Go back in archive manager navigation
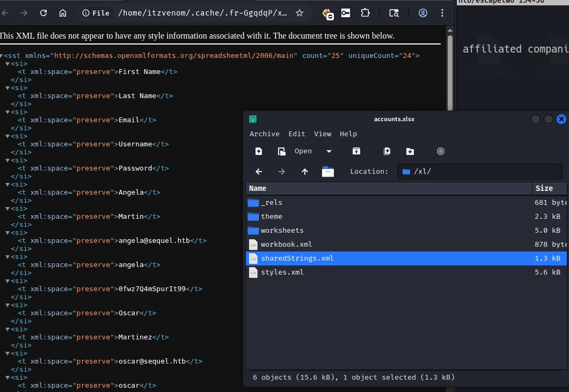Image resolution: width=569 pixels, height=392 pixels. [x=259, y=172]
